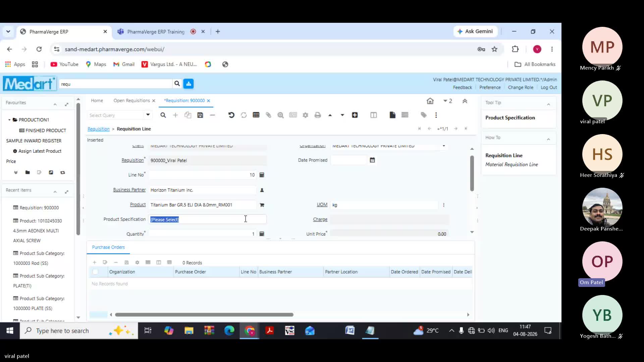
Task: Select the Requisition: 900000 tab
Action: pos(184,101)
